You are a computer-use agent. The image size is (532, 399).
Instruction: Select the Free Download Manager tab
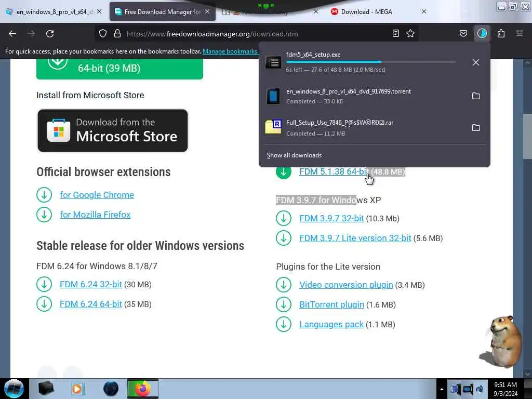pos(162,12)
